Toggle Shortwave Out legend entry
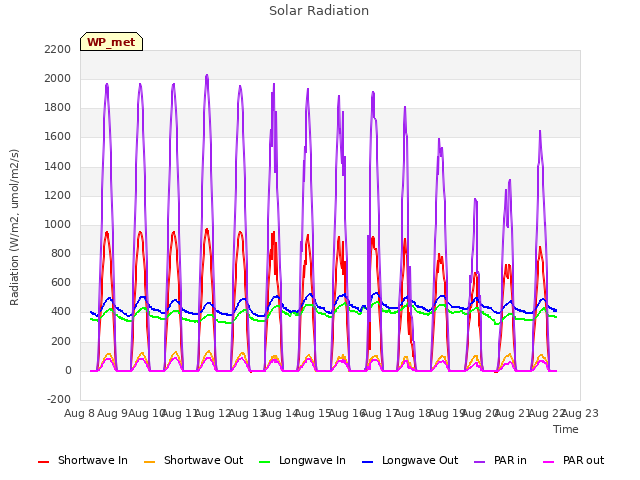 (193, 460)
